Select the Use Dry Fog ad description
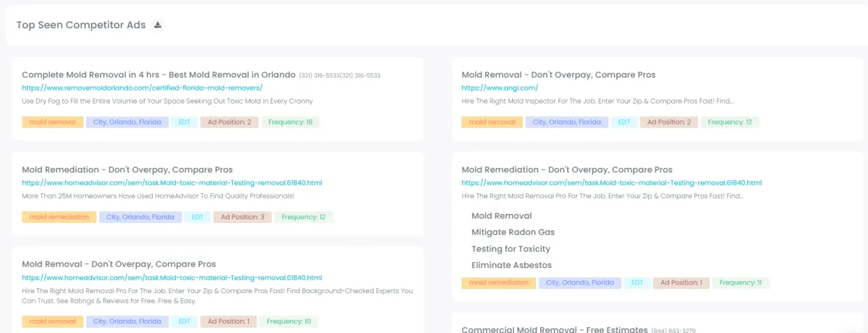The width and height of the screenshot is (868, 333). [167, 101]
